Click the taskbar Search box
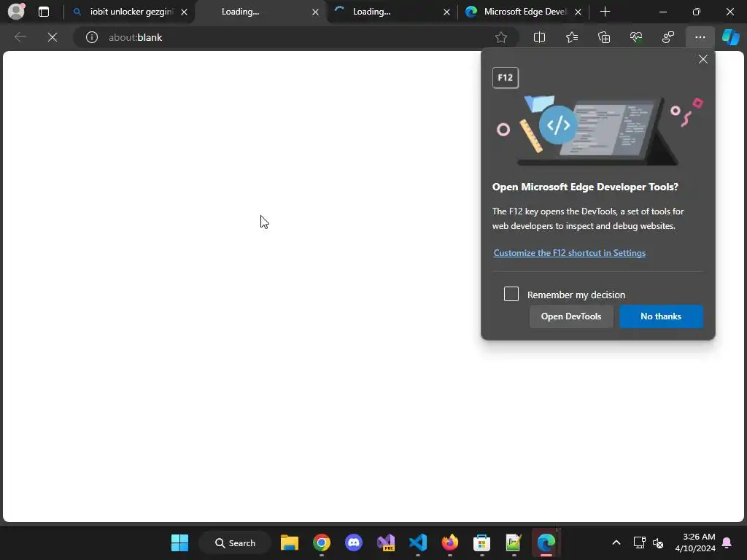Viewport: 747px width, 560px height. 236,542
